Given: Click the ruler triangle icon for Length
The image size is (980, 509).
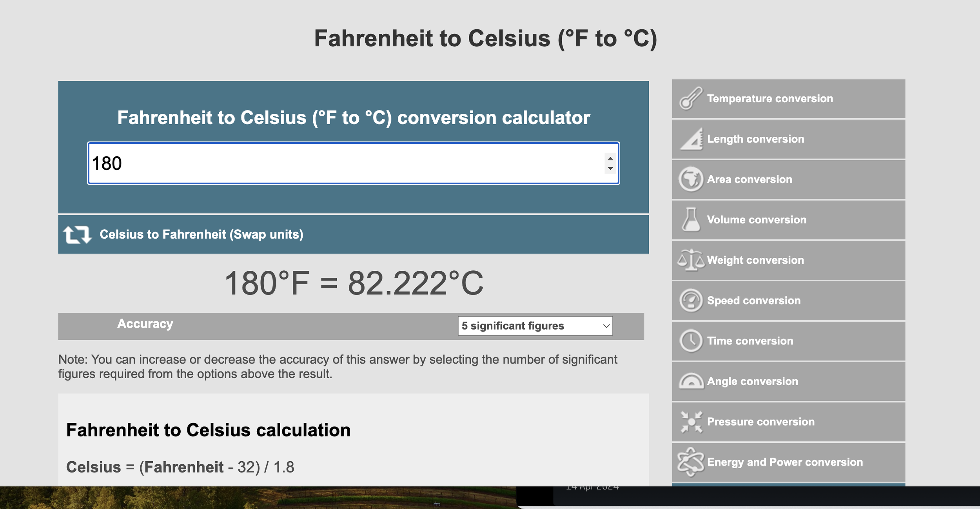Looking at the screenshot, I should point(691,139).
